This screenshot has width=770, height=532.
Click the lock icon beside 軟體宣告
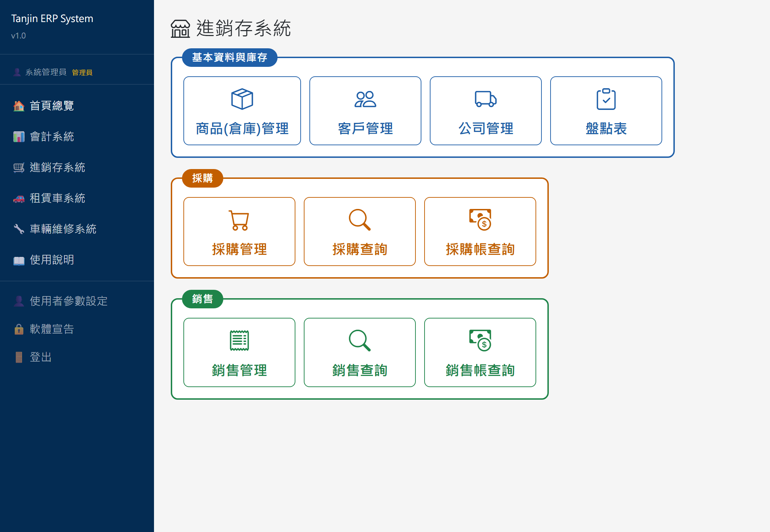[19, 329]
